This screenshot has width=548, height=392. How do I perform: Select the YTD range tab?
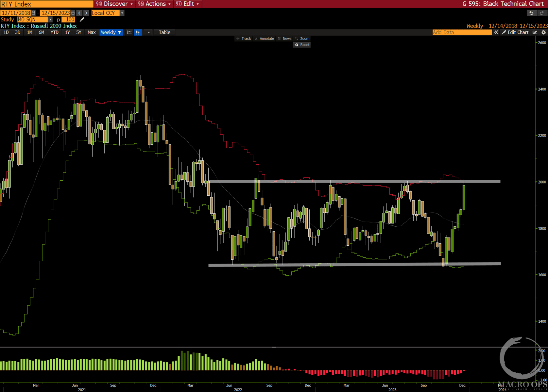[54, 32]
